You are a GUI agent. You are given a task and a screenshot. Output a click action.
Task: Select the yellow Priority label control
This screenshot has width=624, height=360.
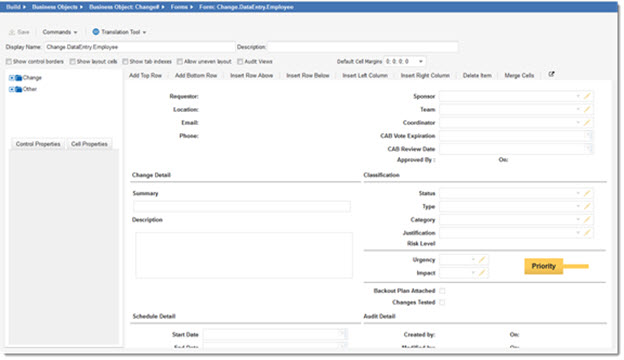tap(543, 266)
